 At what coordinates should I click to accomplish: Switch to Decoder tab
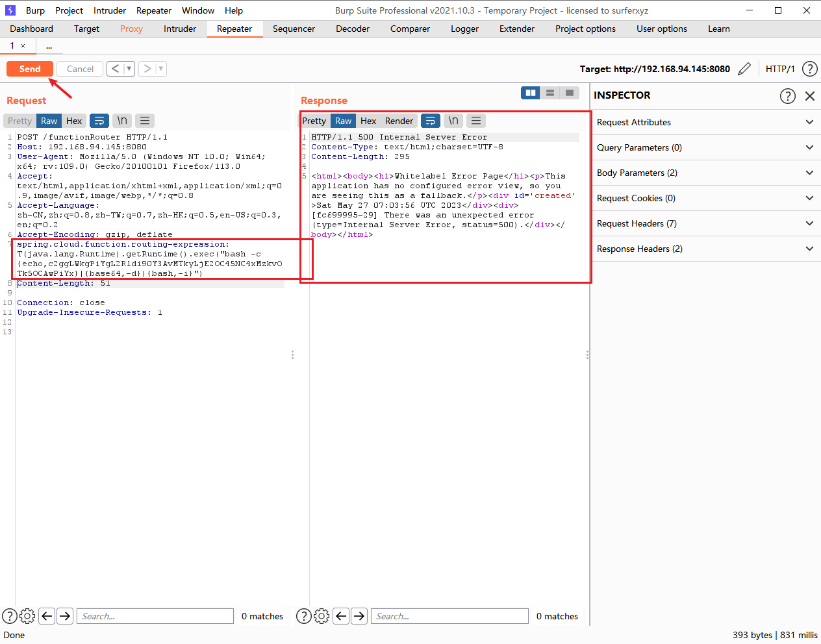pyautogui.click(x=353, y=29)
